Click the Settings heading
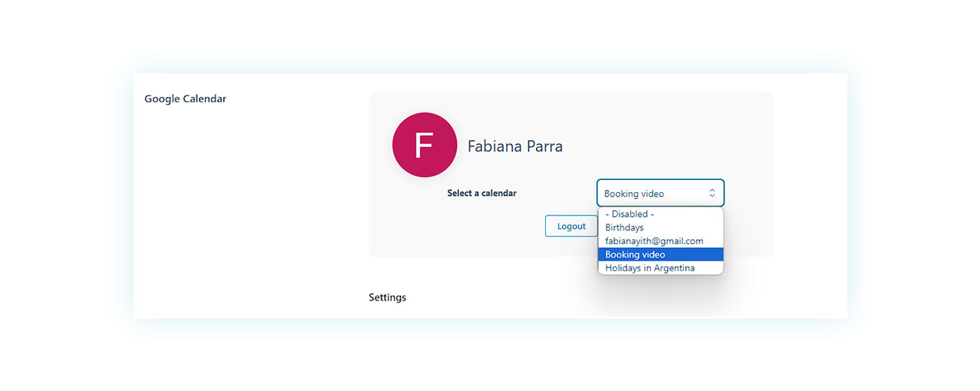The width and height of the screenshot is (980, 391). (387, 298)
